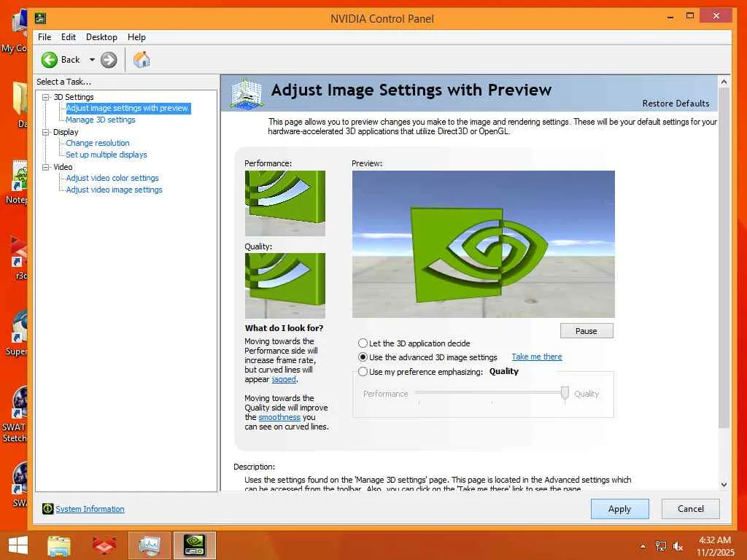Click the NVIDIA Control Panel title bar icon
This screenshot has height=560, width=747.
point(41,18)
